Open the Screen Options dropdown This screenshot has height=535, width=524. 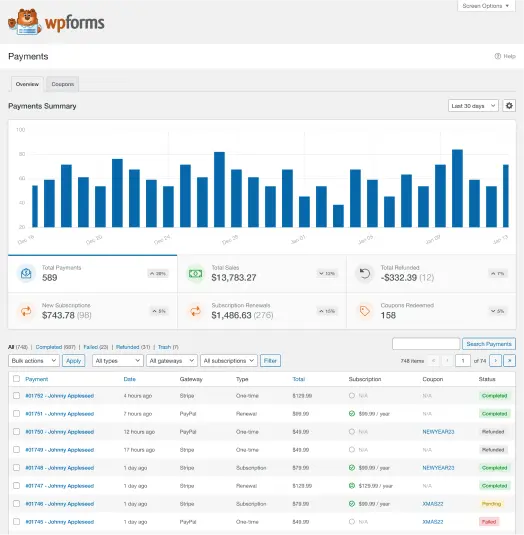486,6
